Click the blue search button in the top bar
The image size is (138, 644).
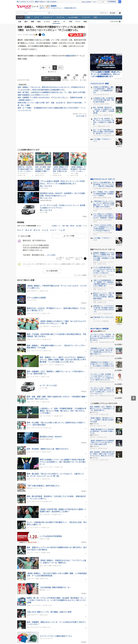pos(120,2)
